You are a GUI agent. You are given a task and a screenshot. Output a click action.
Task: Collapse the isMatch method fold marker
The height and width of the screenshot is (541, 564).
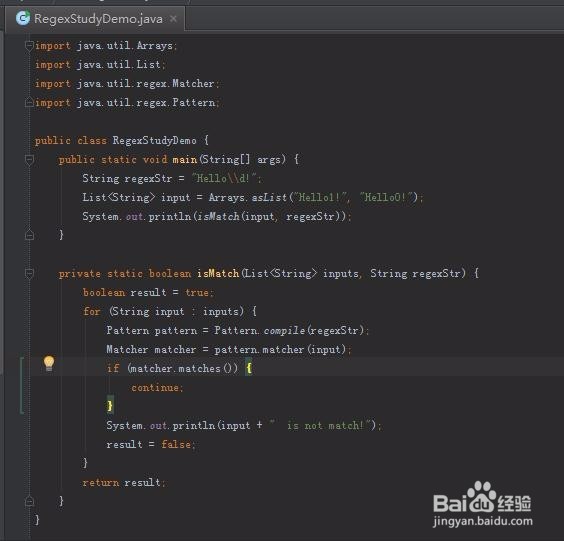29,273
